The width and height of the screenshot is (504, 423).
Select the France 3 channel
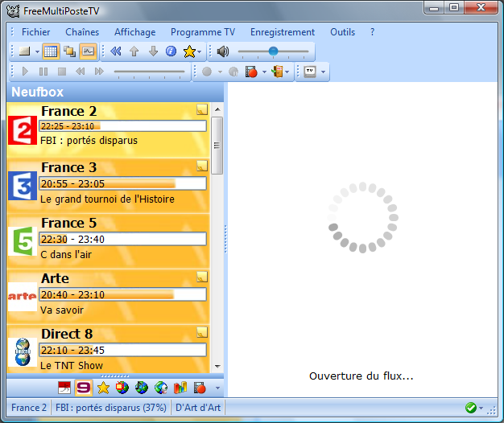click(x=109, y=186)
